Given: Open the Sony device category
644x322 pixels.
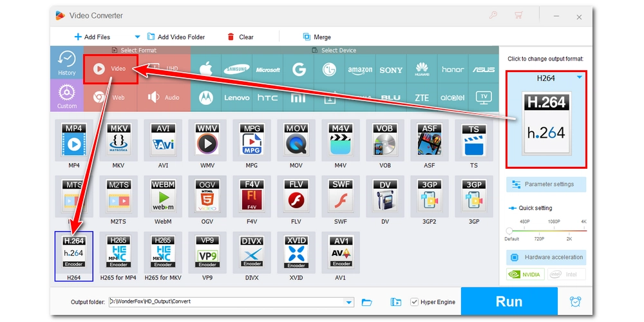Looking at the screenshot, I should [x=391, y=70].
